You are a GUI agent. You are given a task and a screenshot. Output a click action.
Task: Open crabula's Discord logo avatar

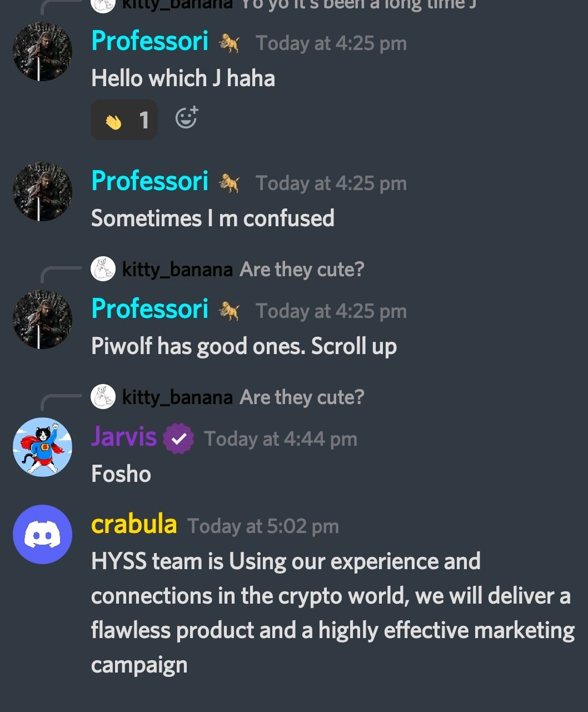point(42,534)
